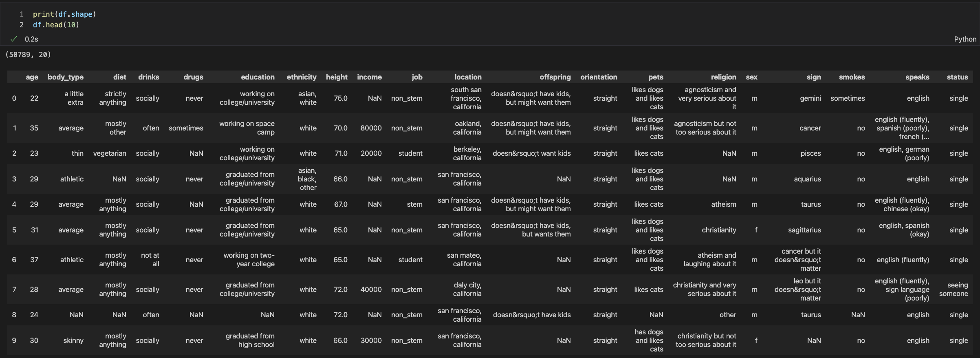Click the religion column header
Screen dimensions: 980x358
723,77
